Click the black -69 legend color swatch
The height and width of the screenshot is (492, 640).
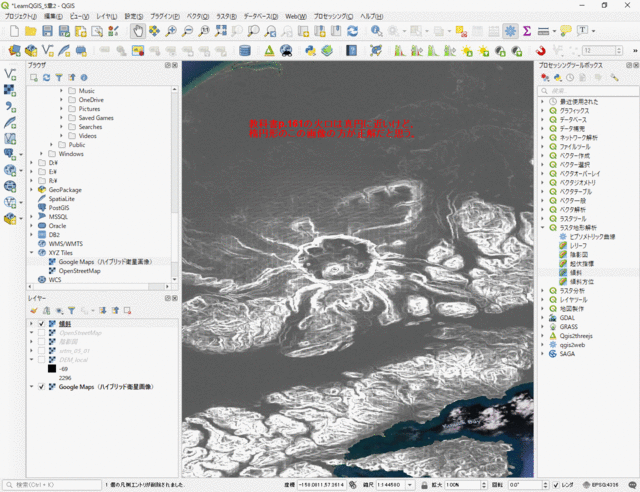[x=52, y=369]
